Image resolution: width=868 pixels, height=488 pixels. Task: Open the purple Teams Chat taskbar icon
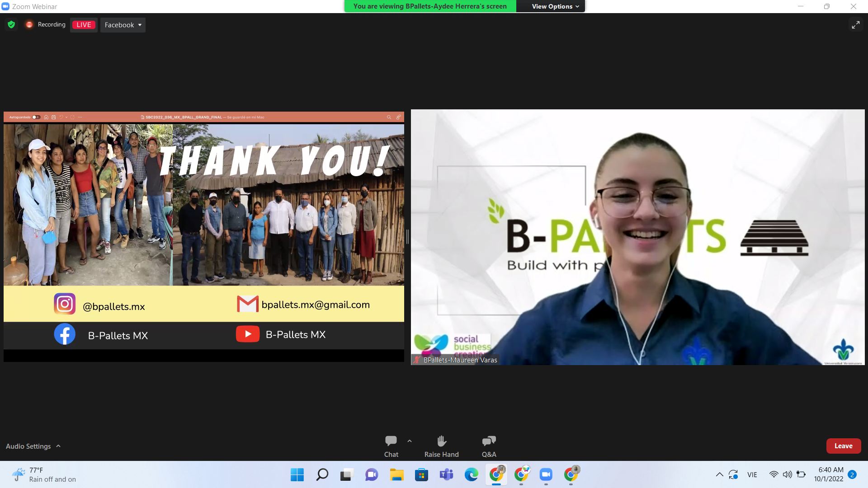(x=372, y=474)
